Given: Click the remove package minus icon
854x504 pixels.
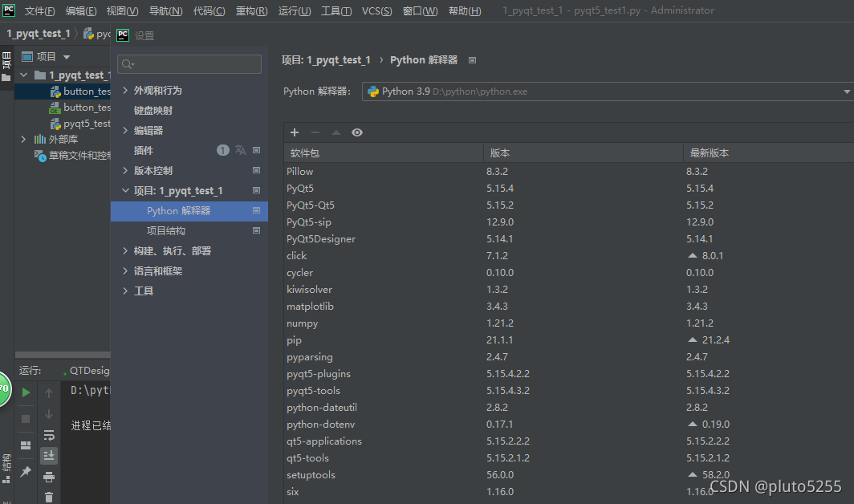Looking at the screenshot, I should click(315, 132).
